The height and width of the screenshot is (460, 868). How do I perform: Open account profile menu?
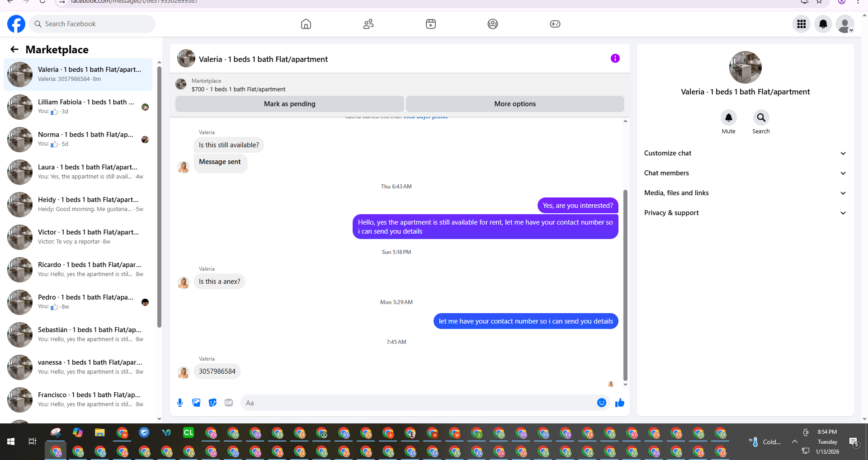845,24
